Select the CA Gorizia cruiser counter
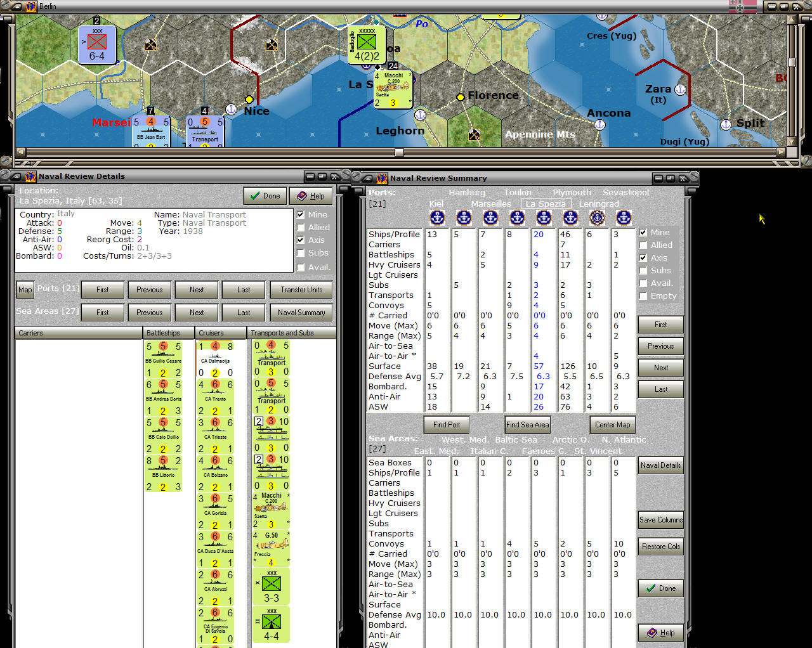 tap(216, 512)
